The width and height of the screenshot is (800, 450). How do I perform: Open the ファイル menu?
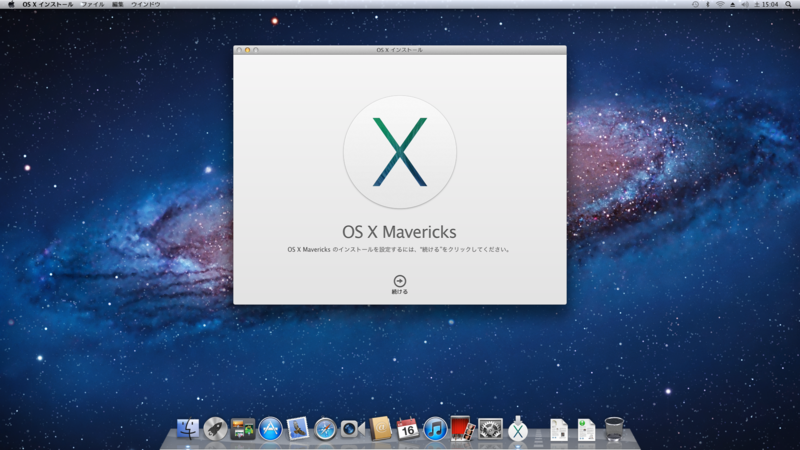[x=92, y=4]
